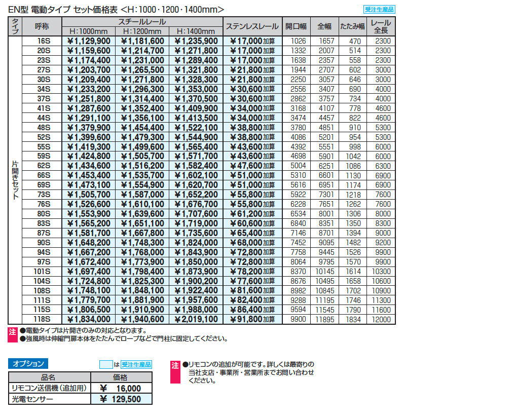Click the 片開きセット type label
515x420 pixels.
pyautogui.click(x=15, y=180)
